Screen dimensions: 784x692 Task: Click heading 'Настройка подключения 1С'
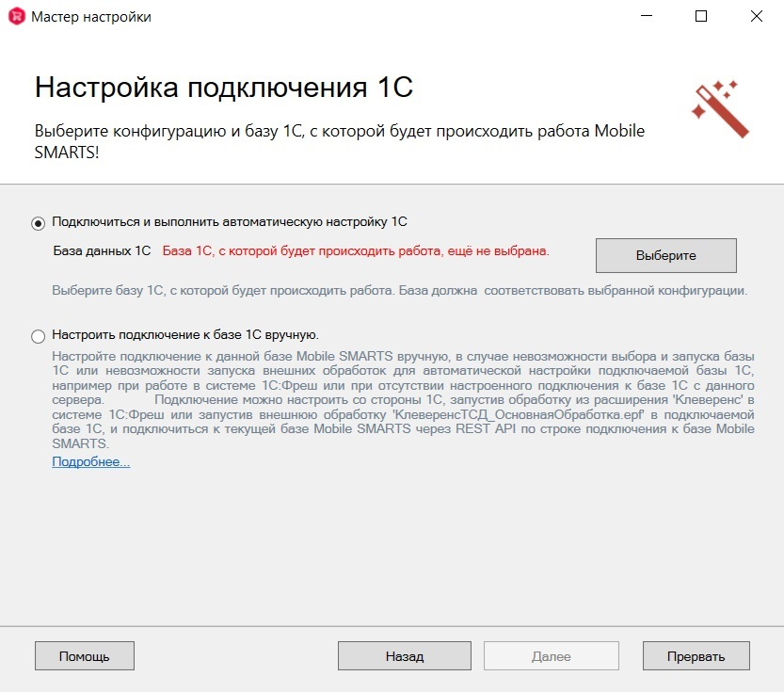tap(223, 88)
